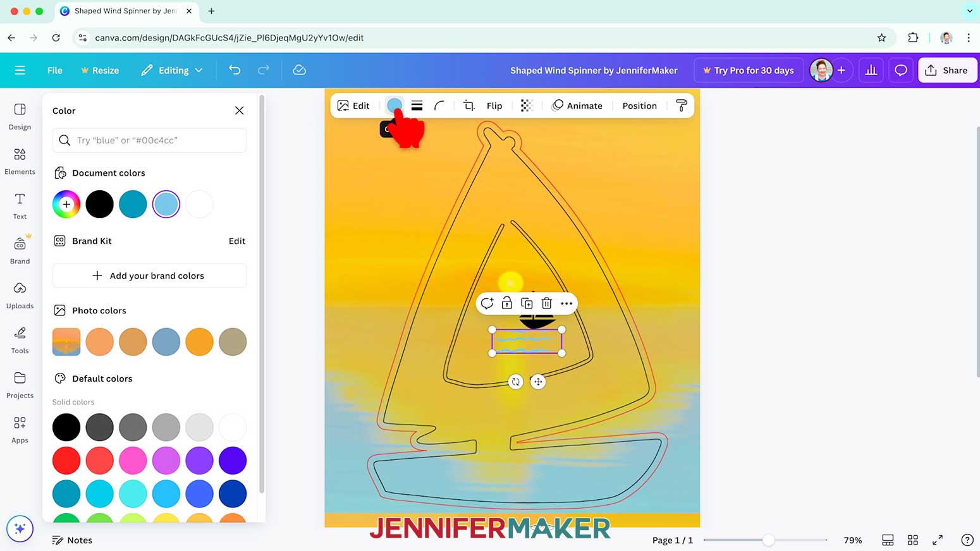980x551 pixels.
Task: Open the Text panel
Action: [x=20, y=207]
